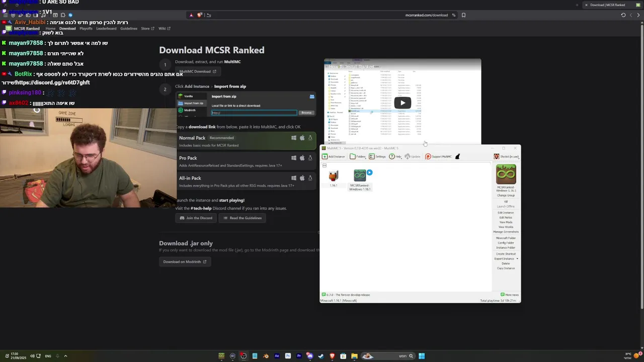The height and width of the screenshot is (362, 644).
Task: Click Edit Notes in MultiMC sidebar
Action: (x=506, y=218)
